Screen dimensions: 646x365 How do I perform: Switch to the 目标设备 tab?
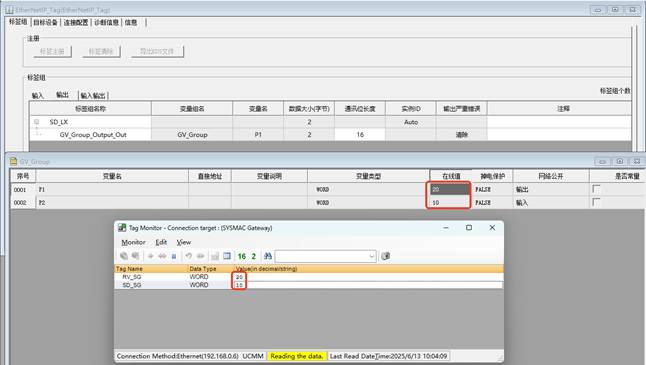45,22
